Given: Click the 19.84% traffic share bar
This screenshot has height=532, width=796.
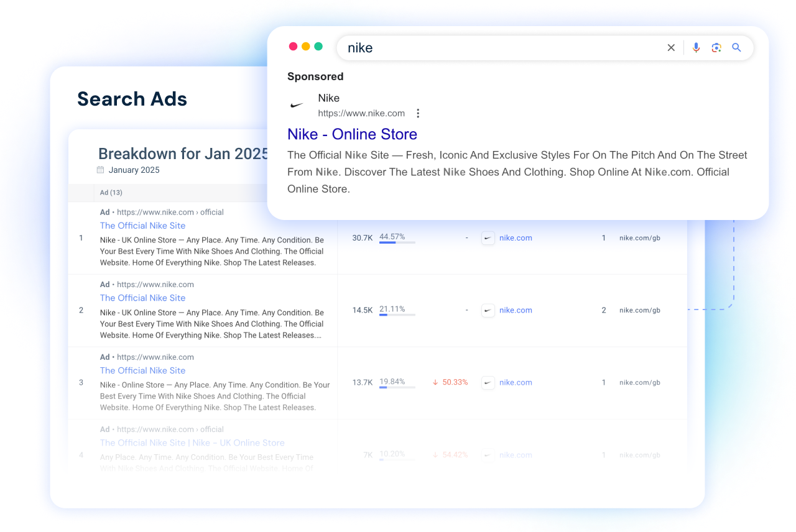Looking at the screenshot, I should pyautogui.click(x=397, y=387).
